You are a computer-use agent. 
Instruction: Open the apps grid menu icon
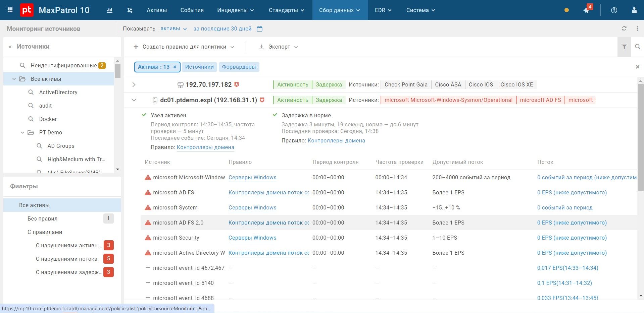tap(10, 10)
